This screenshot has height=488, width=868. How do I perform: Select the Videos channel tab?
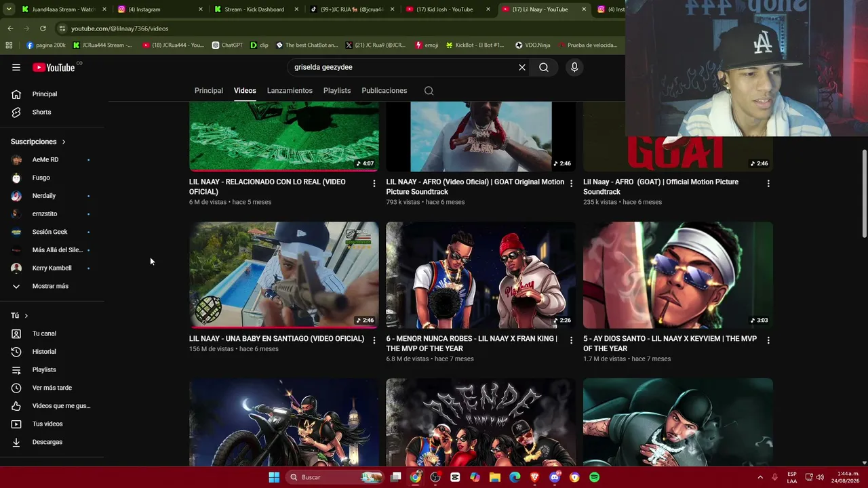point(245,91)
